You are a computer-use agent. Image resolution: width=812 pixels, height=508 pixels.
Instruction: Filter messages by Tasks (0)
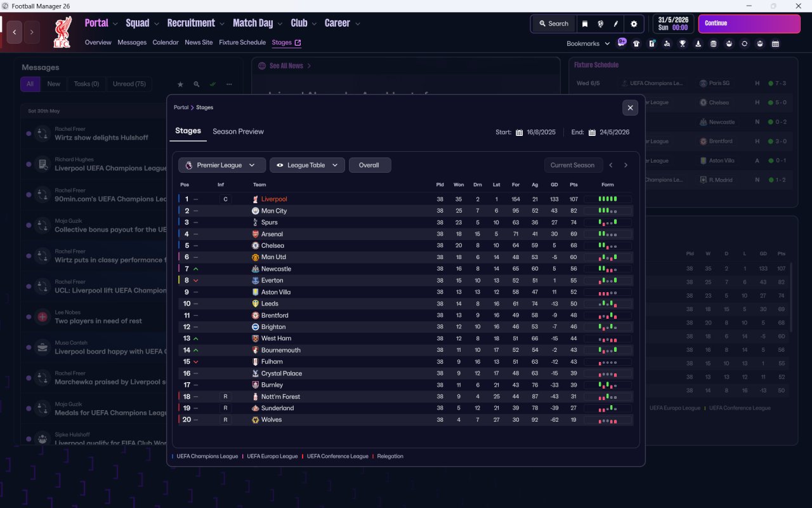86,84
